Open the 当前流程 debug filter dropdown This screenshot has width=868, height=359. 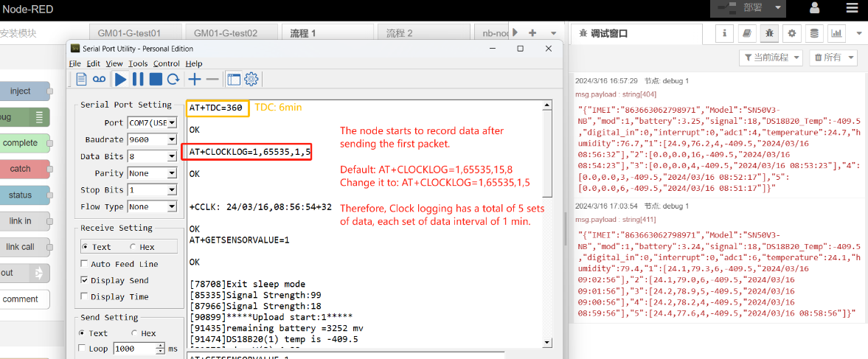pos(771,57)
